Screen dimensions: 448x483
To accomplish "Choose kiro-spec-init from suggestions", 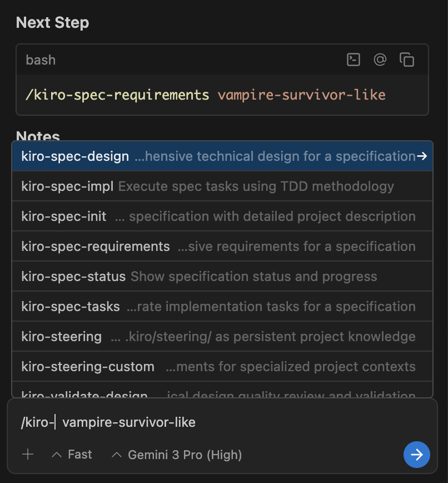I will (64, 216).
